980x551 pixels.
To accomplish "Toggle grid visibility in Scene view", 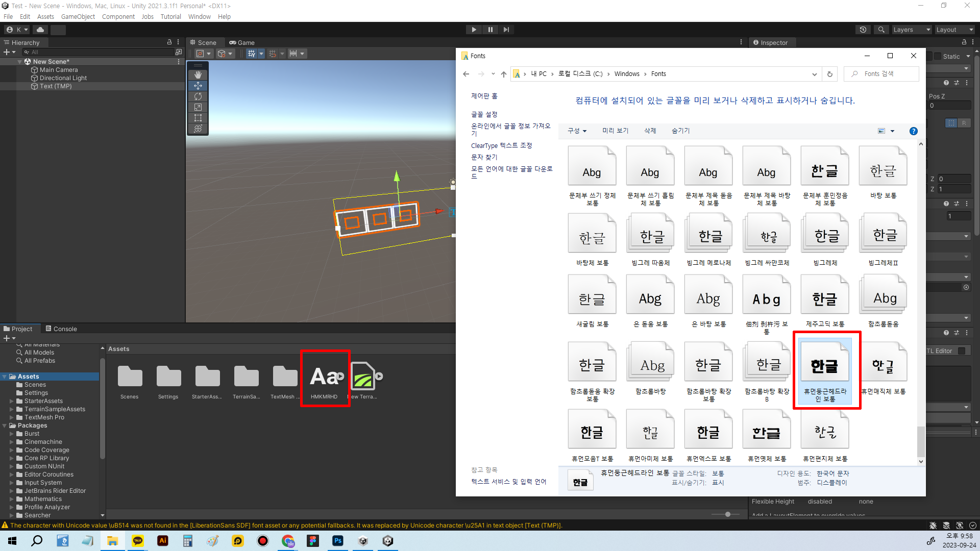I will tap(252, 54).
